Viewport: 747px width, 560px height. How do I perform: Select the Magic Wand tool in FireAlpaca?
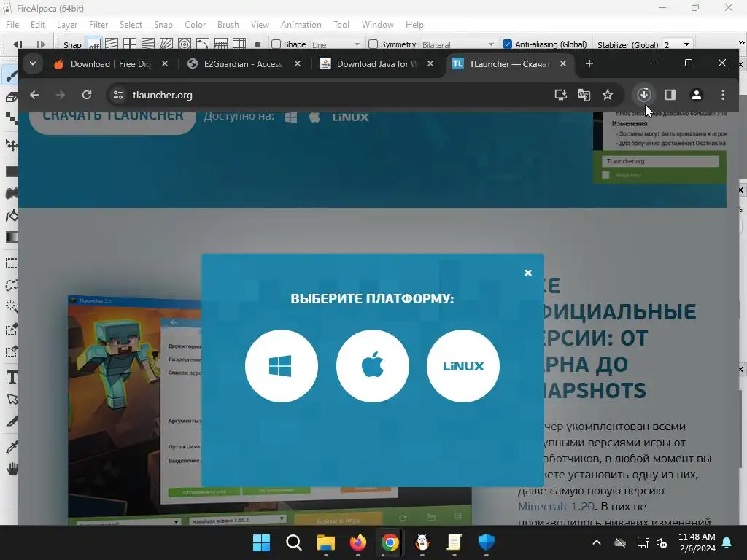click(10, 307)
